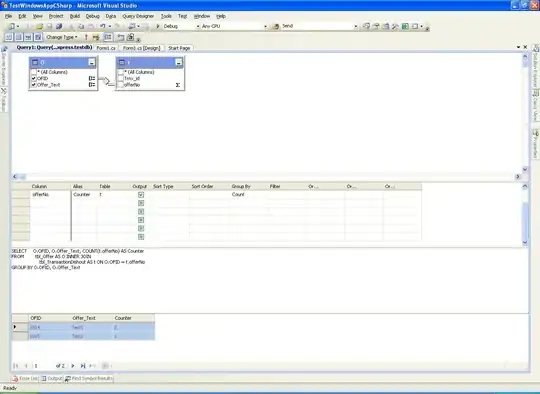Click the Save All icon
Viewport: 540px width, 394px height.
[59, 26]
